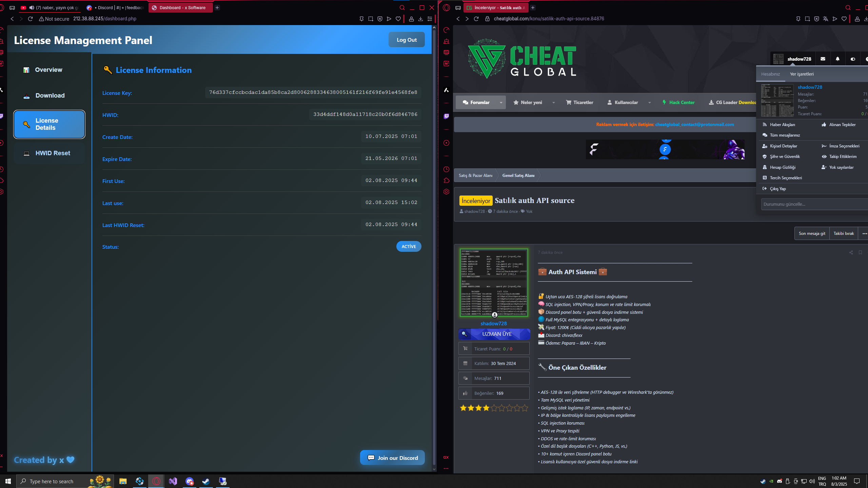Open shadow728 avatar in the post
This screenshot has height=488, width=868.
[x=494, y=283]
